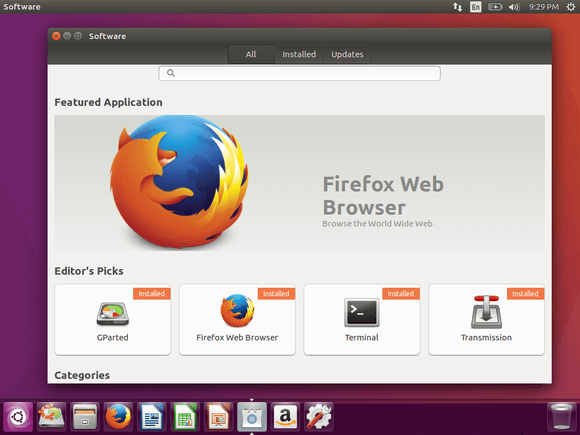Open the Transmission app tile
Image resolution: width=580 pixels, height=435 pixels.
point(486,320)
